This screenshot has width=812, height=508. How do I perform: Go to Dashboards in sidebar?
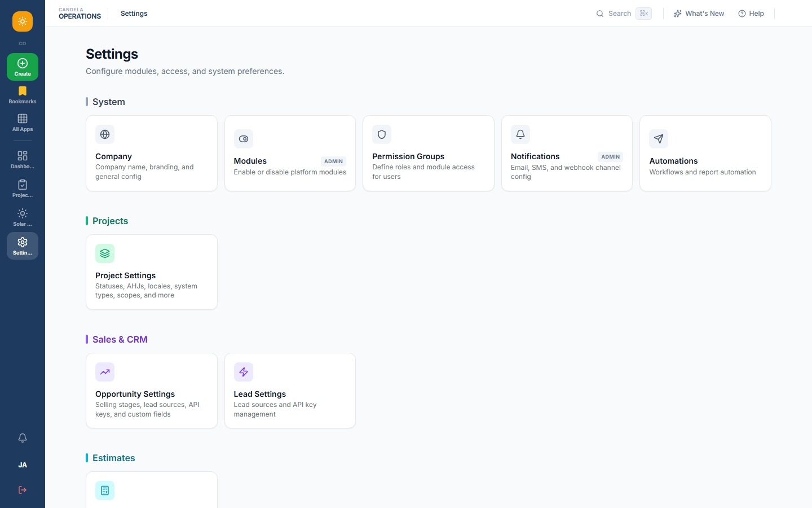pyautogui.click(x=23, y=160)
